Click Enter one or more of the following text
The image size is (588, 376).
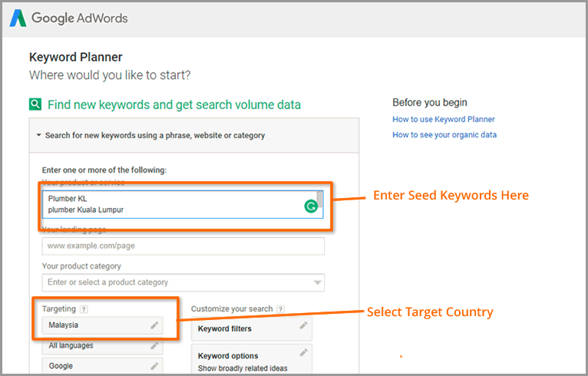[104, 170]
